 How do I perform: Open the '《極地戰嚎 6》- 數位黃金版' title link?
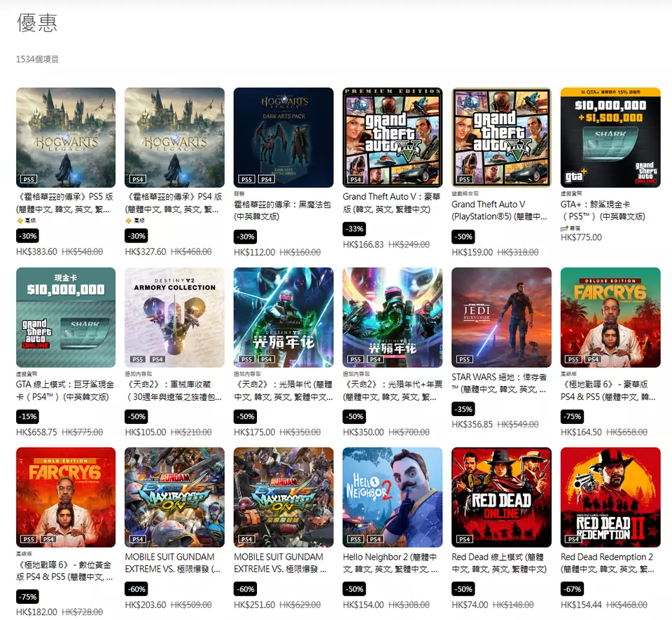tap(64, 571)
